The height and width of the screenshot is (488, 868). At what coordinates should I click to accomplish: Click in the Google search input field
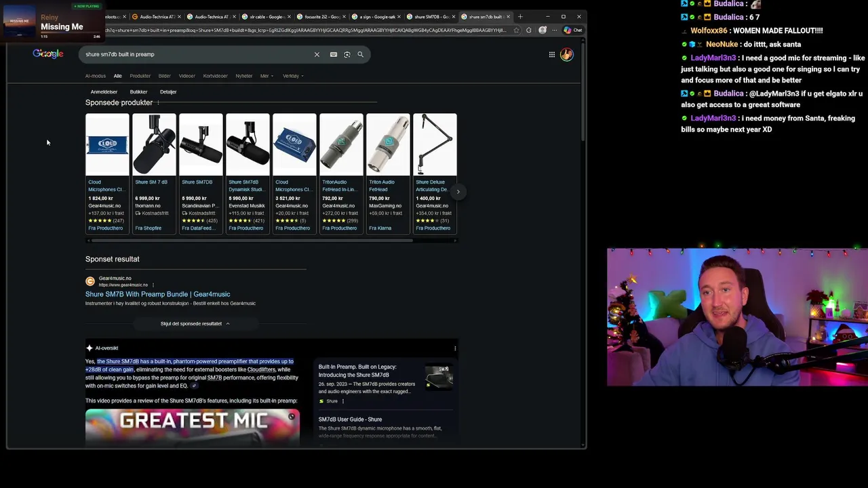(197, 54)
